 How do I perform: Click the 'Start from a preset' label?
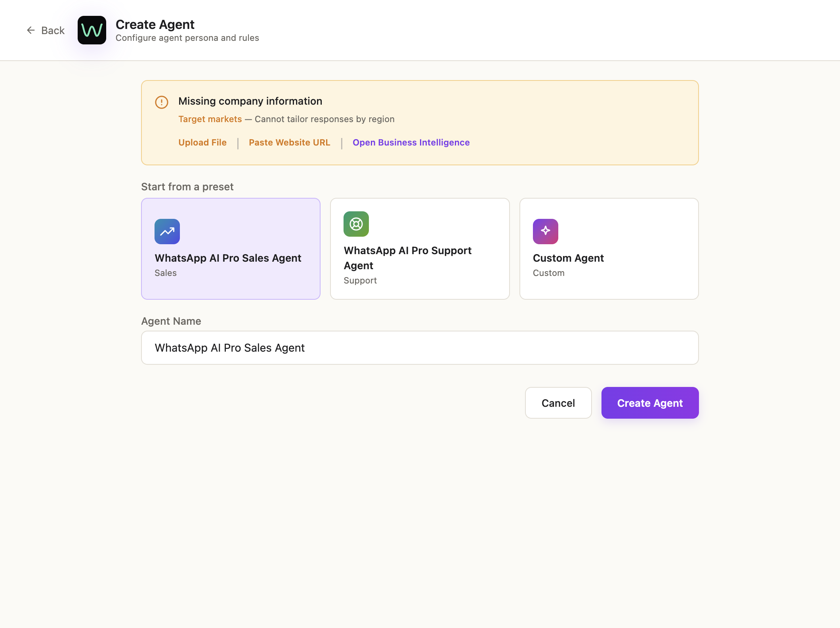point(187,187)
